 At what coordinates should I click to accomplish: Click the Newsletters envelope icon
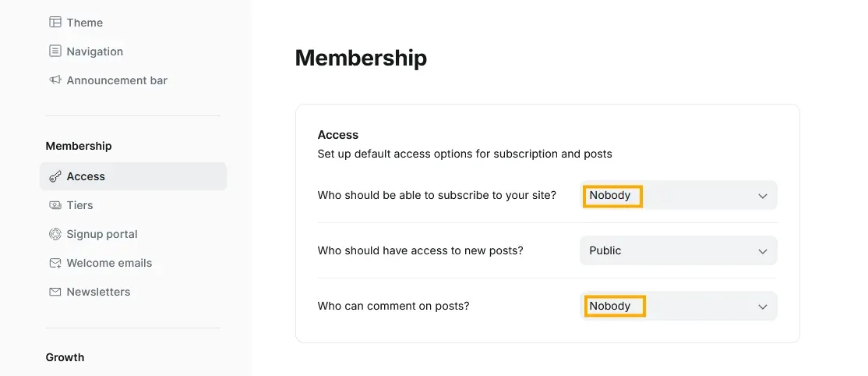(55, 292)
